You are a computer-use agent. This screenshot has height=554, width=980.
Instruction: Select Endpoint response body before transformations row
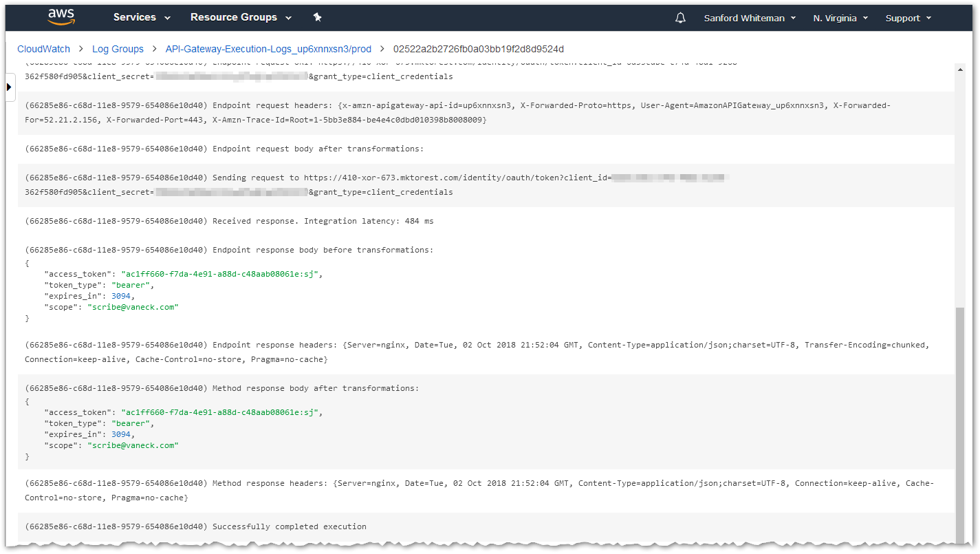(x=486, y=284)
